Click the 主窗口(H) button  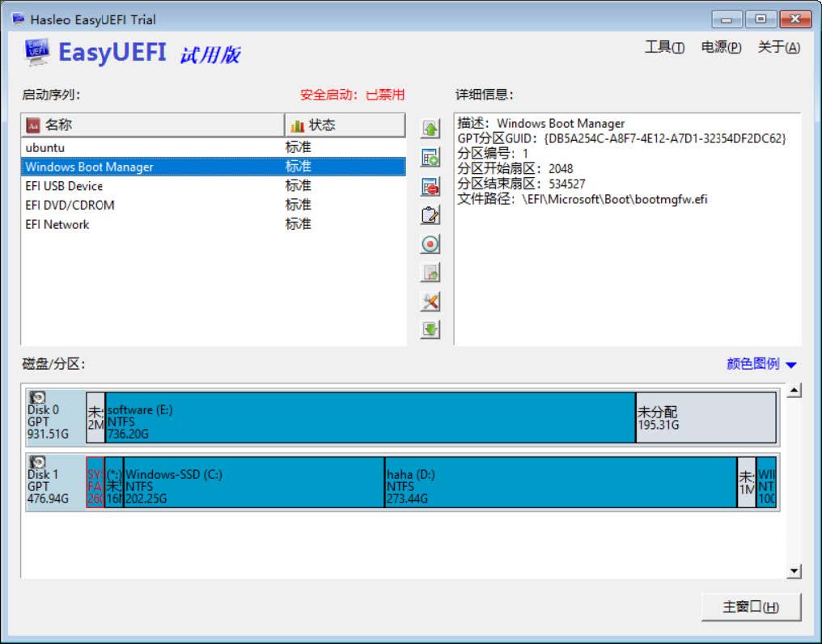pyautogui.click(x=751, y=607)
